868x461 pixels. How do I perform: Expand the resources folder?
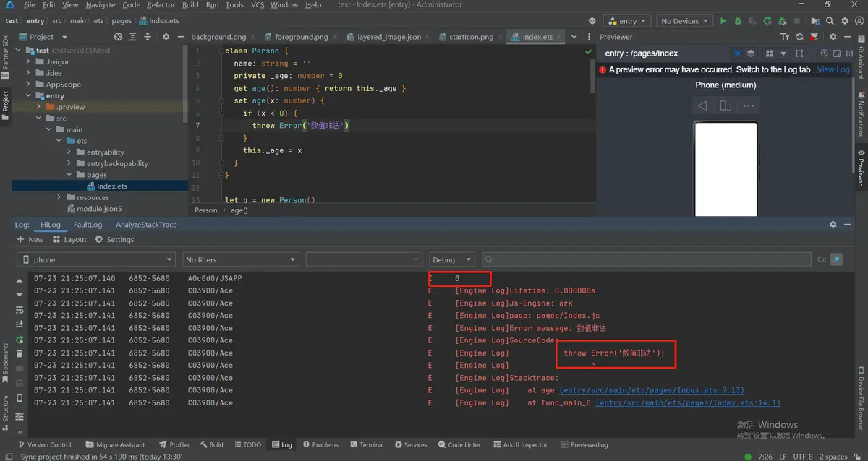point(60,197)
